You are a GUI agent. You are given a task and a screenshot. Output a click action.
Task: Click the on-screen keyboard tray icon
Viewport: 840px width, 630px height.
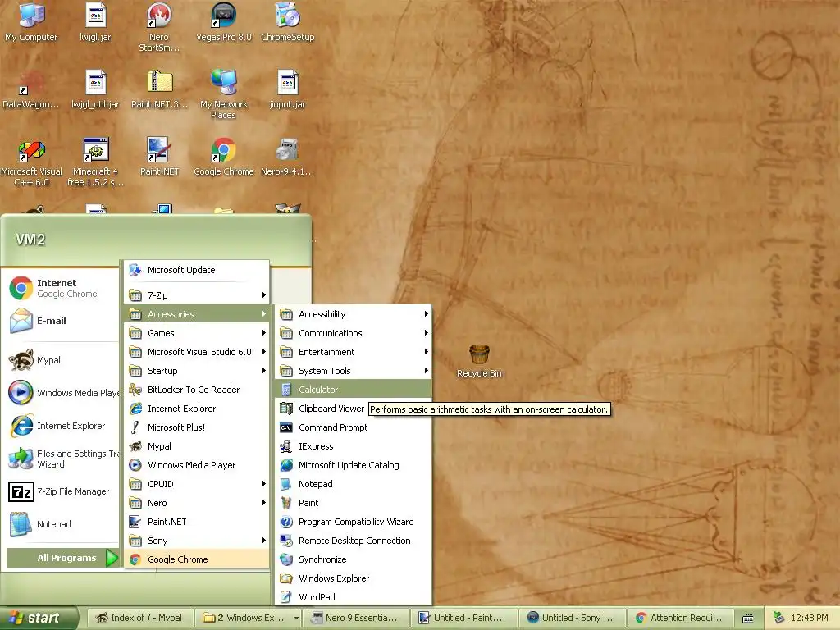(748, 619)
